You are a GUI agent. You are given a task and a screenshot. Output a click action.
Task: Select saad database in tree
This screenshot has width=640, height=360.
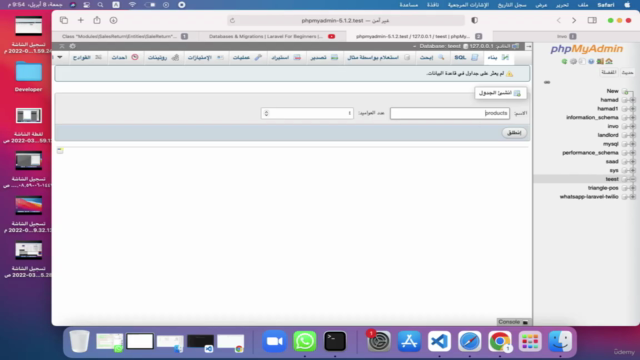[x=612, y=162]
